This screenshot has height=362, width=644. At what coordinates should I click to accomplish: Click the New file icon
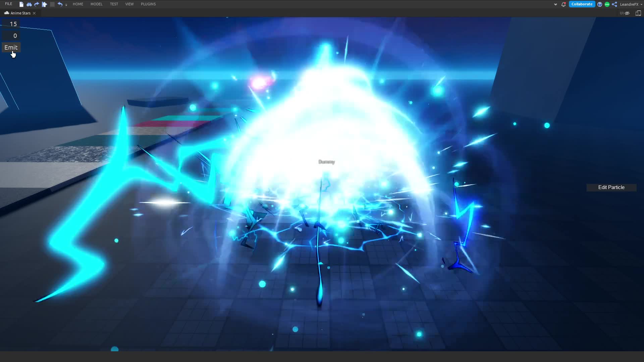(21, 4)
